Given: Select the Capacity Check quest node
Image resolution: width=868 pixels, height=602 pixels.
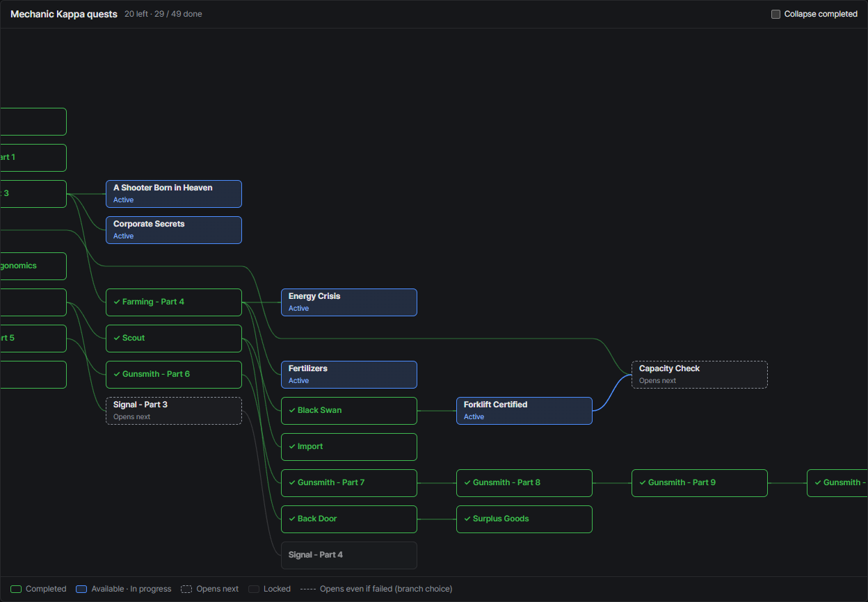Looking at the screenshot, I should click(700, 375).
